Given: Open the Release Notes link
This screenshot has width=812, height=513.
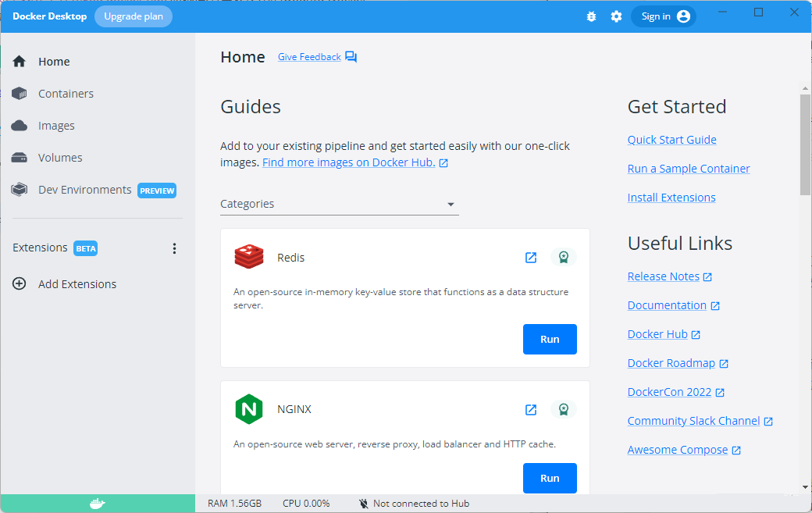Looking at the screenshot, I should [664, 276].
